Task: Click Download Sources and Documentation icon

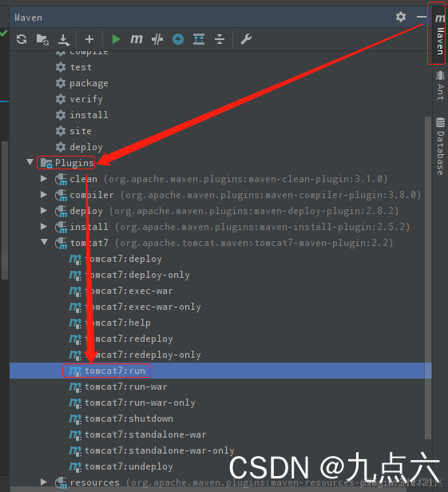Action: click(x=64, y=40)
